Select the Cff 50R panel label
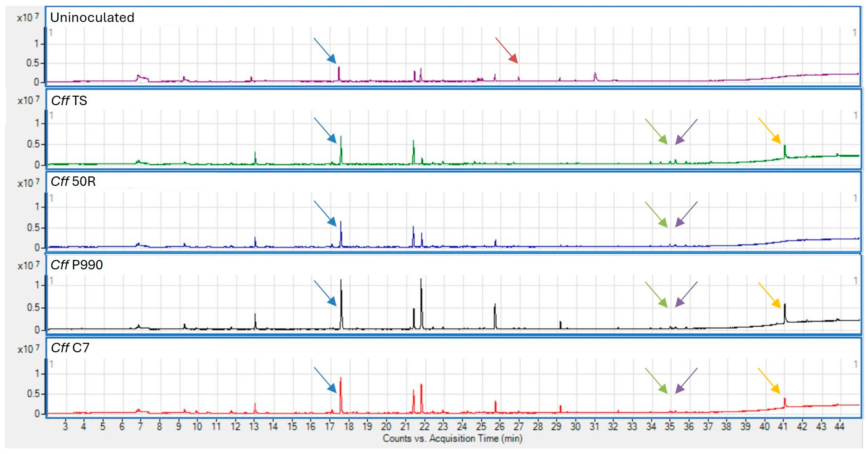This screenshot has width=868, height=454. click(73, 182)
